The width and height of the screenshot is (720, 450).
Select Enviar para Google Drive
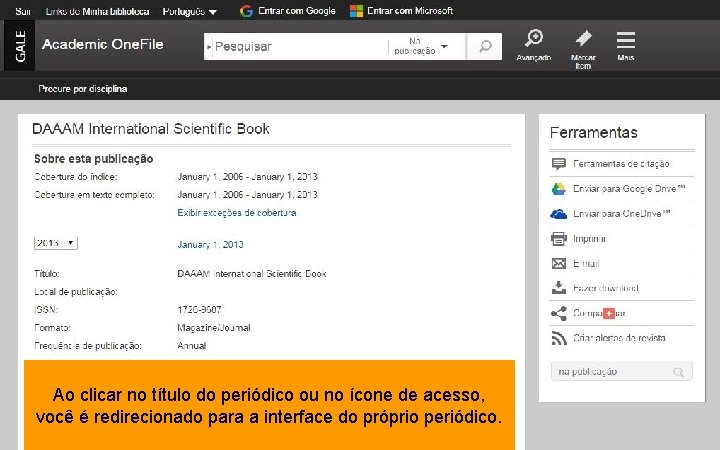tap(629, 189)
